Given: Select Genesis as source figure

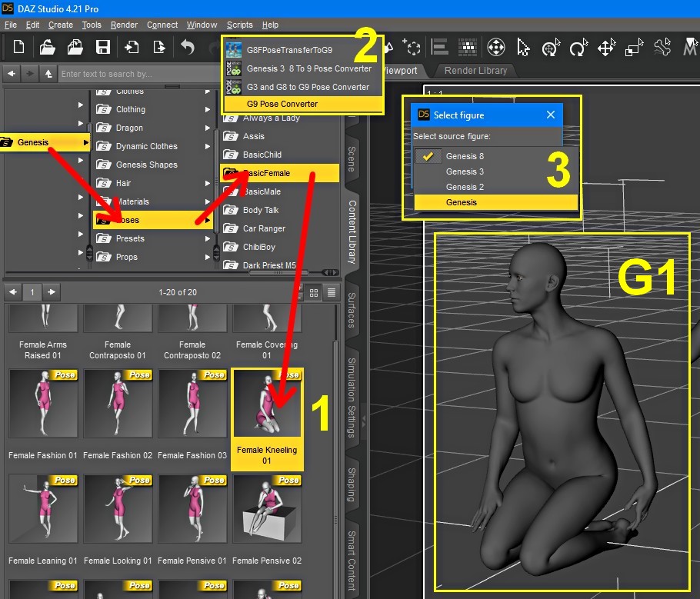Looking at the screenshot, I should (495, 202).
